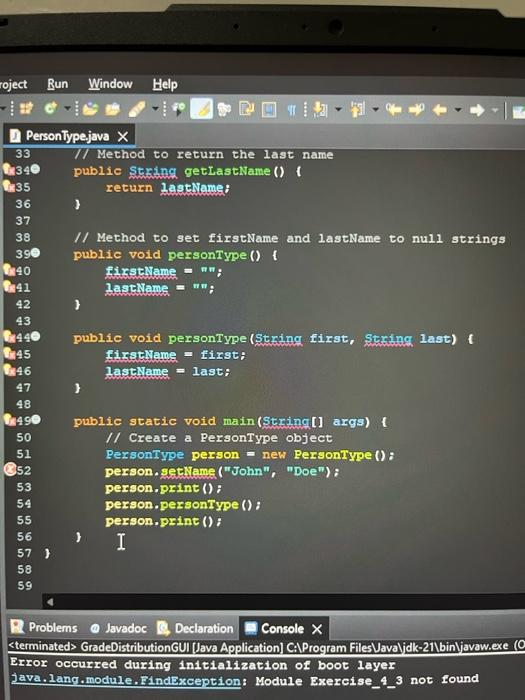Click the Forward navigation arrow
Screen dimensions: 525x700
pos(477,110)
